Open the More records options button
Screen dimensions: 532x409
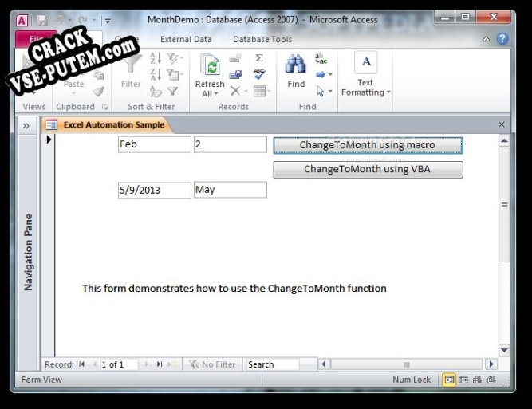262,91
